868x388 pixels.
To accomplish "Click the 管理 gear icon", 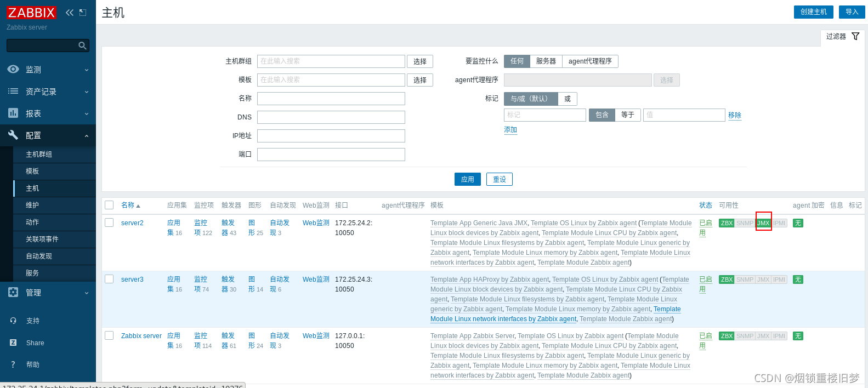I will (x=13, y=292).
